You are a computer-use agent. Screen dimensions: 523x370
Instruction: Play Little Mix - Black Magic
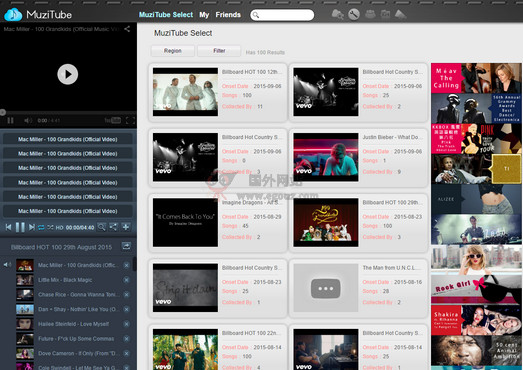[x=65, y=280]
